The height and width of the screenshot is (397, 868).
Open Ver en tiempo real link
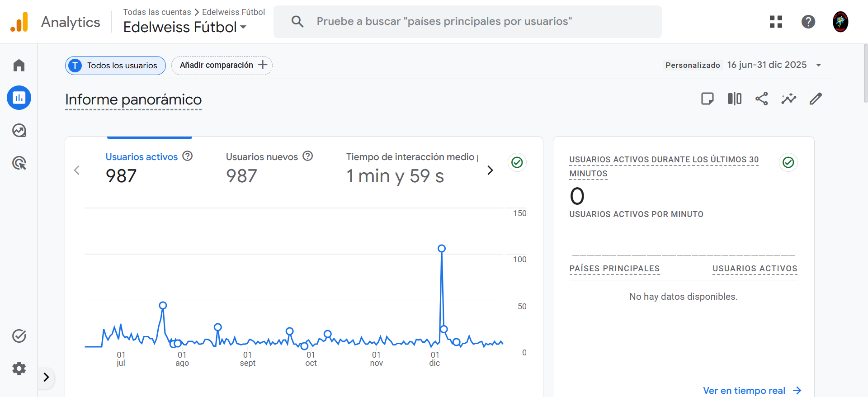752,391
